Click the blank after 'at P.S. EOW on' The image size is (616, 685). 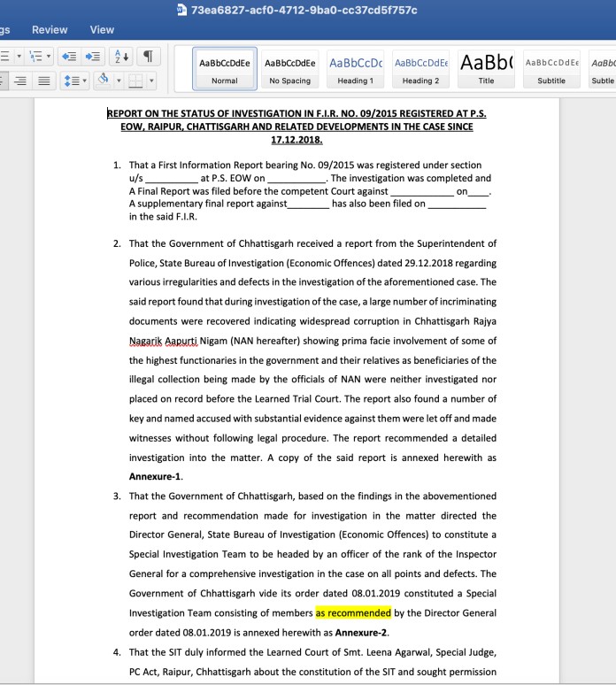[296, 178]
